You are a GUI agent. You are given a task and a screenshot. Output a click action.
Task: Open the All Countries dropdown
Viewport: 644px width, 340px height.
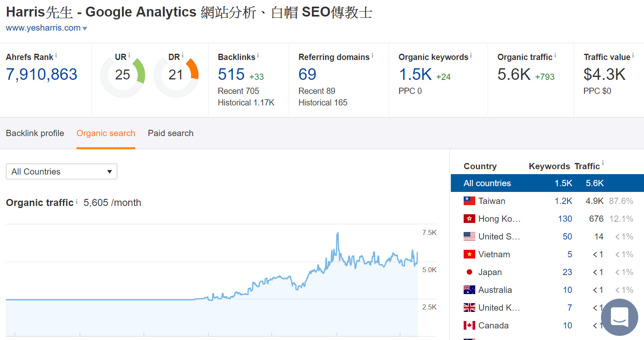[x=62, y=172]
